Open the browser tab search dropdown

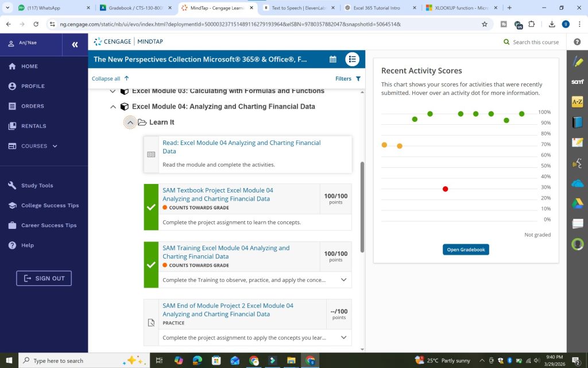coord(8,7)
